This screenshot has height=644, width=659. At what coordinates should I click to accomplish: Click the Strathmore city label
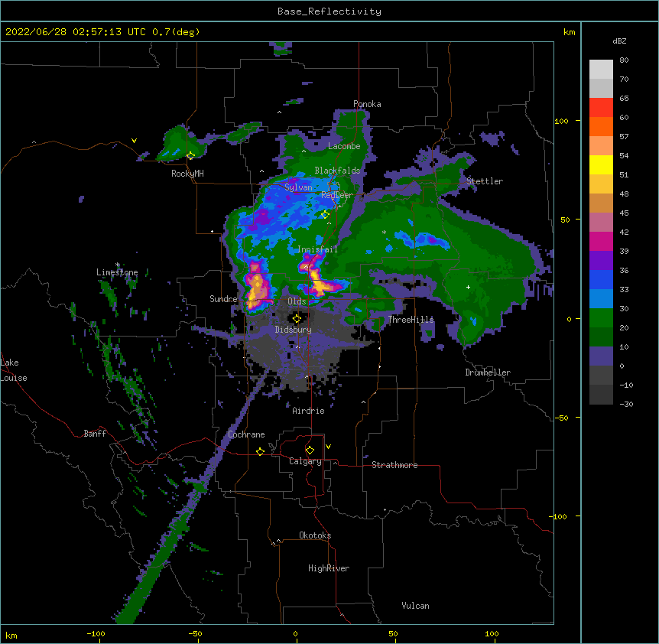(394, 465)
